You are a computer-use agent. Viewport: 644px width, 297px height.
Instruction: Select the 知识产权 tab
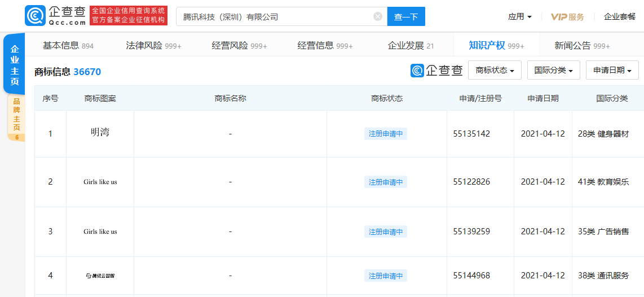click(496, 46)
